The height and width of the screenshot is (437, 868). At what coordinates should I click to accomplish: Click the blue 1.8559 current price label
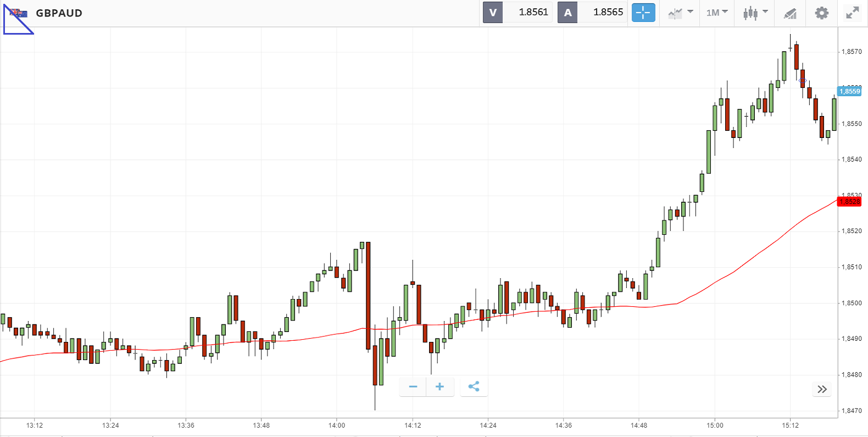pos(849,91)
